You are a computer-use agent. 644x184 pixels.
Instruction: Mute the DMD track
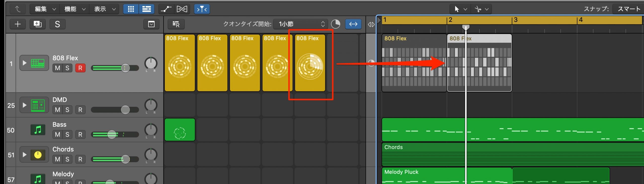(58, 110)
